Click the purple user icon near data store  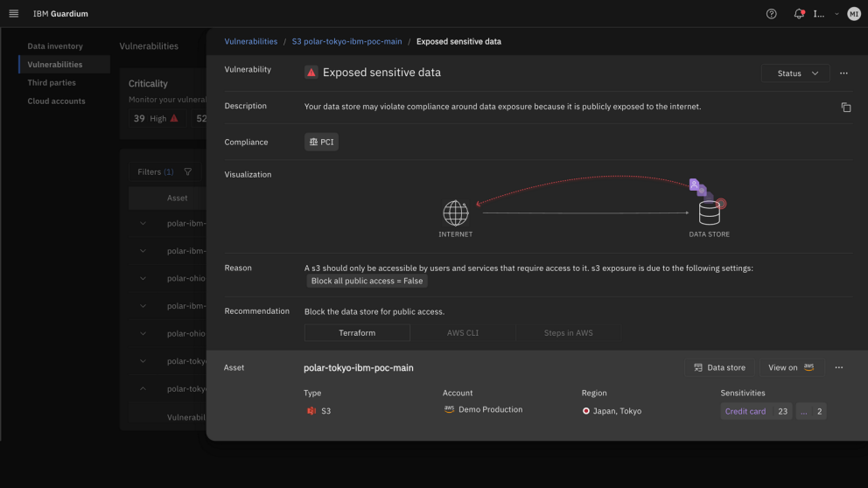pos(694,185)
